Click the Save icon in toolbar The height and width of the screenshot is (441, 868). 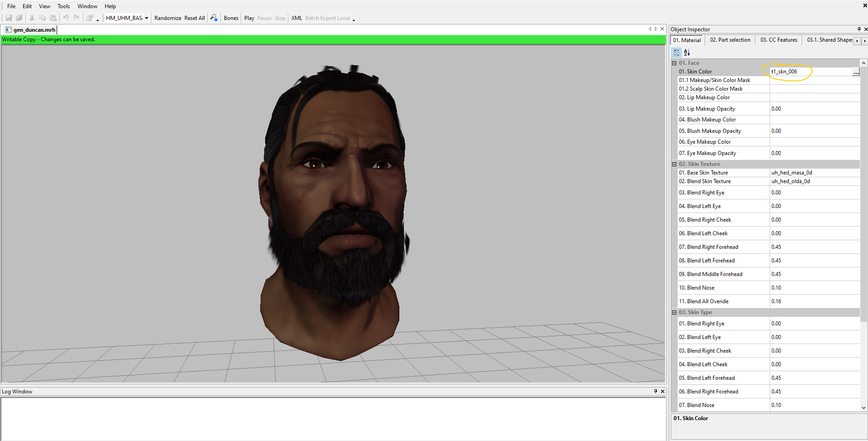9,18
